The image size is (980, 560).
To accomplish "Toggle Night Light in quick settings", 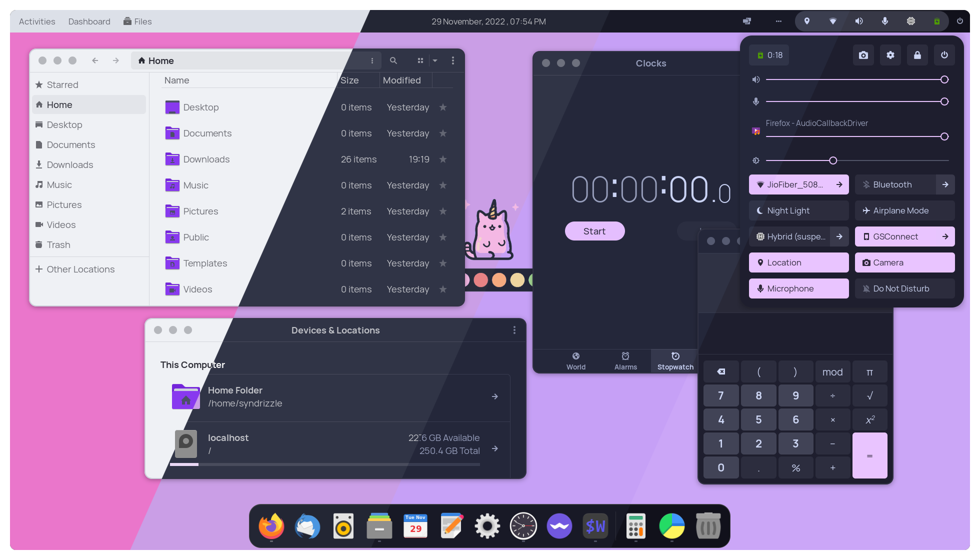I will click(x=798, y=210).
